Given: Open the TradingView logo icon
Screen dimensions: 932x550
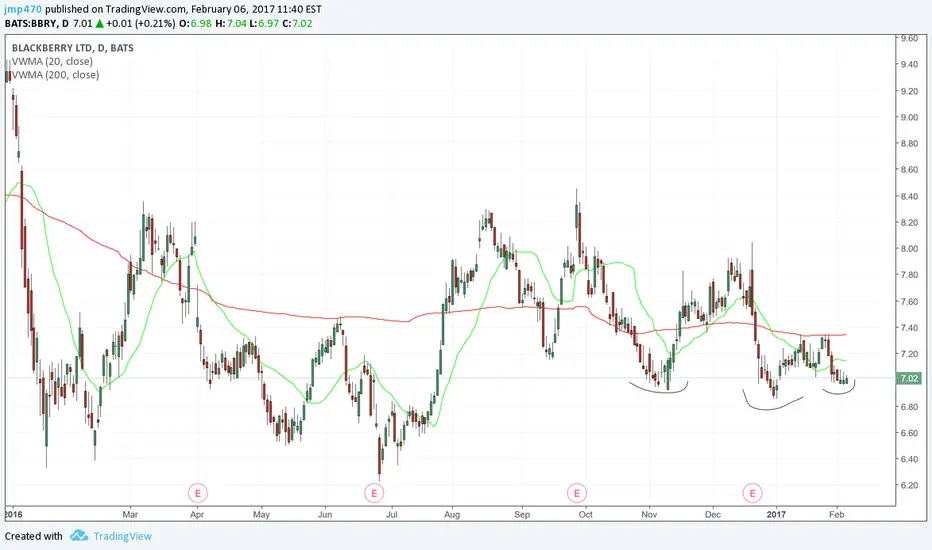Looking at the screenshot, I should 79,536.
